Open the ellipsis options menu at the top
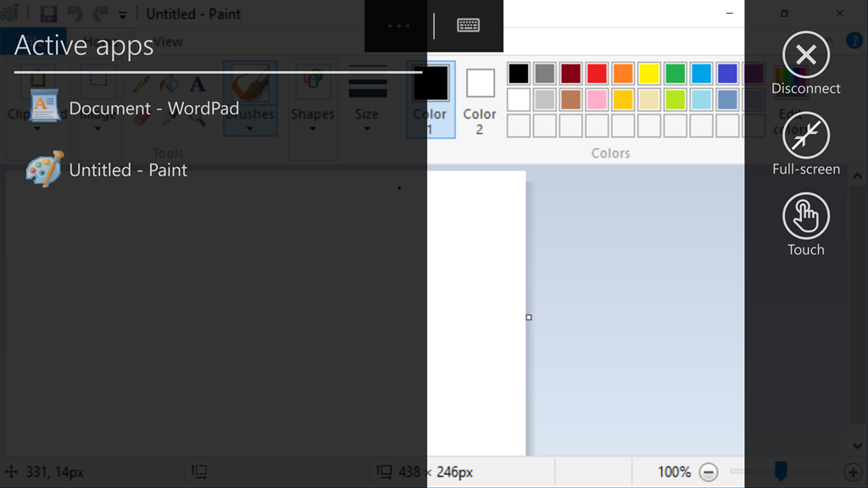This screenshot has height=488, width=868. [x=397, y=26]
